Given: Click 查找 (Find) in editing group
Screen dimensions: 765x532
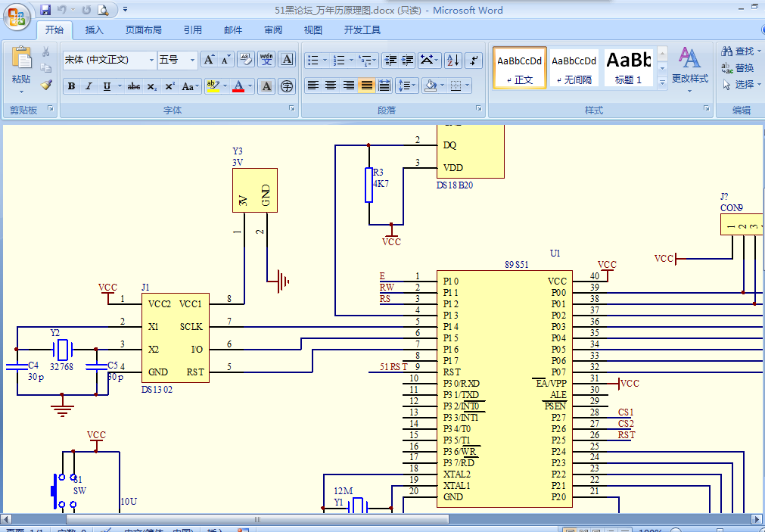Looking at the screenshot, I should pos(740,51).
